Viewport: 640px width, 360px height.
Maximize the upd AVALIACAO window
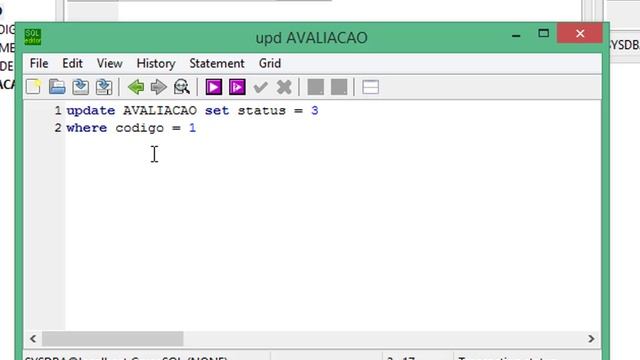pos(543,33)
